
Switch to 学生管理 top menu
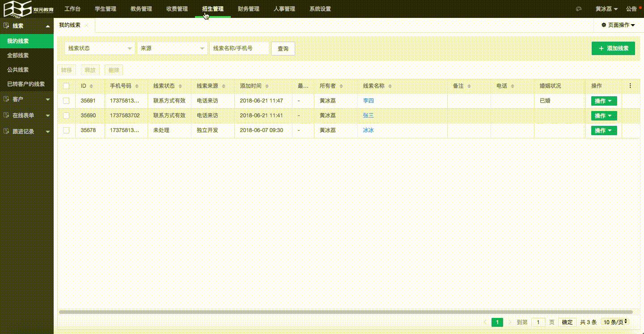coord(106,9)
